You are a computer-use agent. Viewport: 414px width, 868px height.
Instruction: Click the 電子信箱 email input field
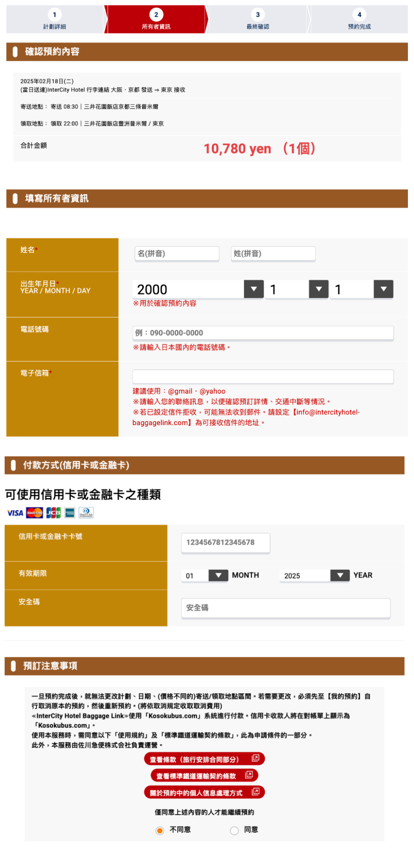[x=263, y=376]
